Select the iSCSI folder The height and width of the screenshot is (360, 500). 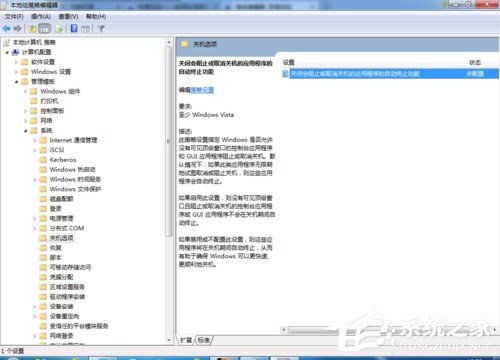click(x=57, y=150)
